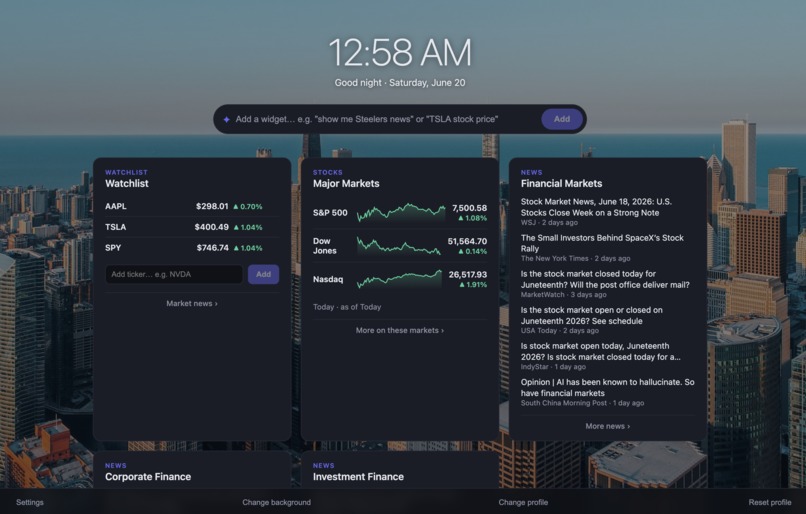Click the S&P 500 label
The image size is (806, 514).
330,213
